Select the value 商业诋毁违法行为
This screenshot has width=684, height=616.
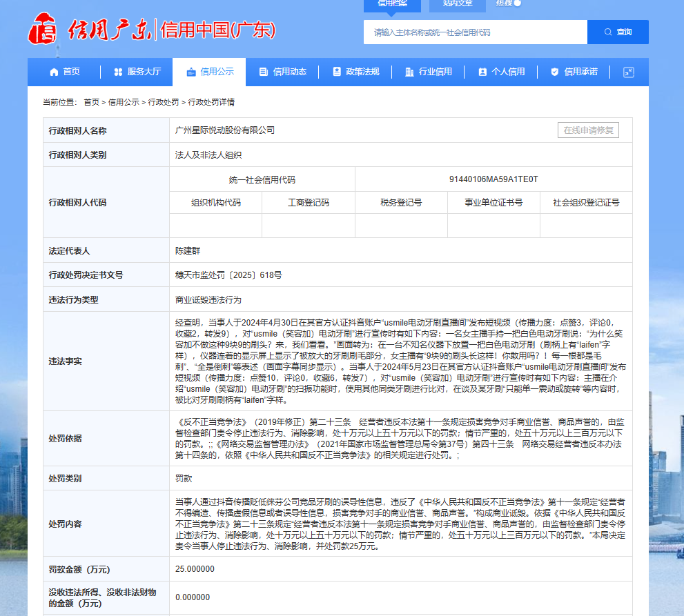pos(208,300)
